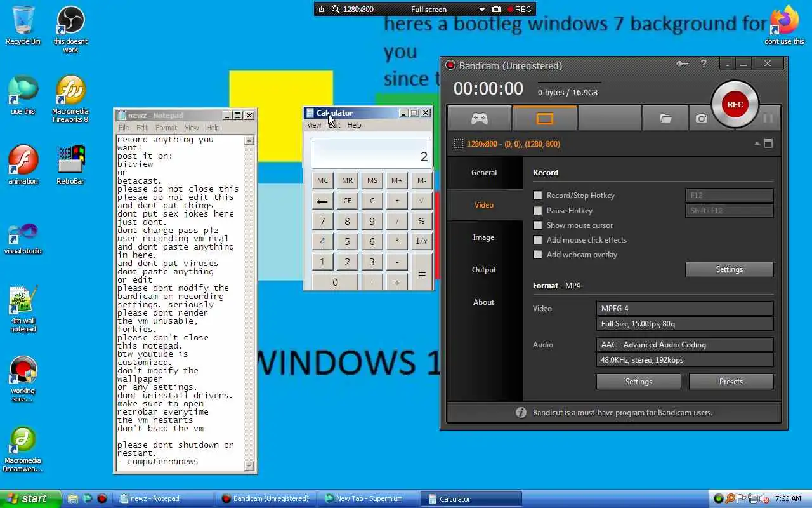812x508 pixels.
Task: Open Bandicam help question mark icon
Action: pyautogui.click(x=704, y=63)
